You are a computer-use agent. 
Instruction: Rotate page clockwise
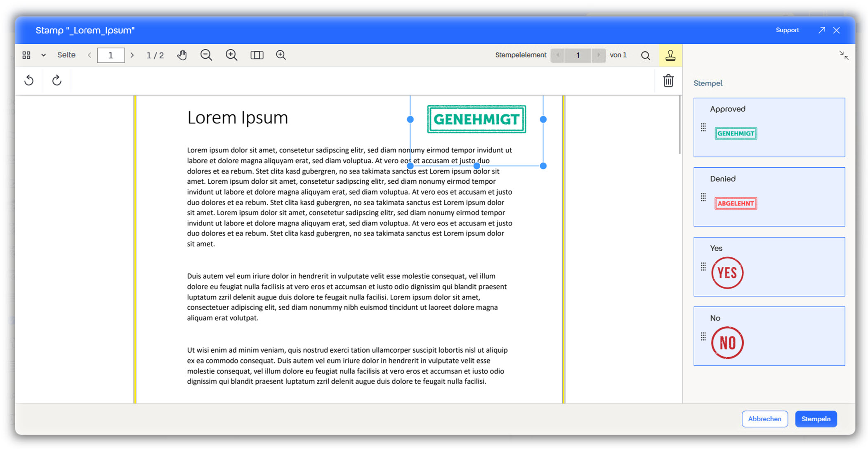(x=57, y=80)
